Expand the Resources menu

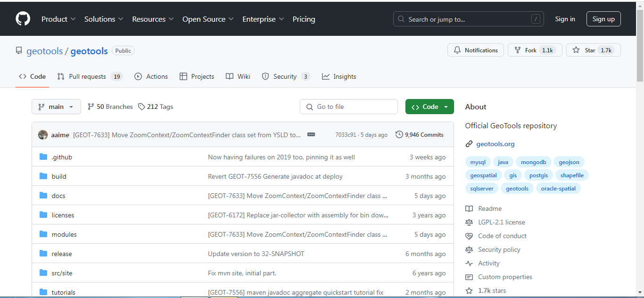(x=153, y=19)
